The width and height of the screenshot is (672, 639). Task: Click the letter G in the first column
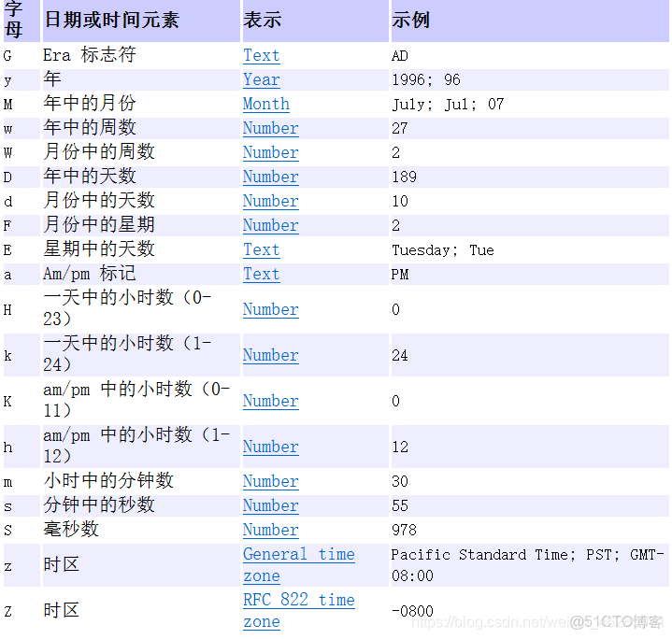7,56
